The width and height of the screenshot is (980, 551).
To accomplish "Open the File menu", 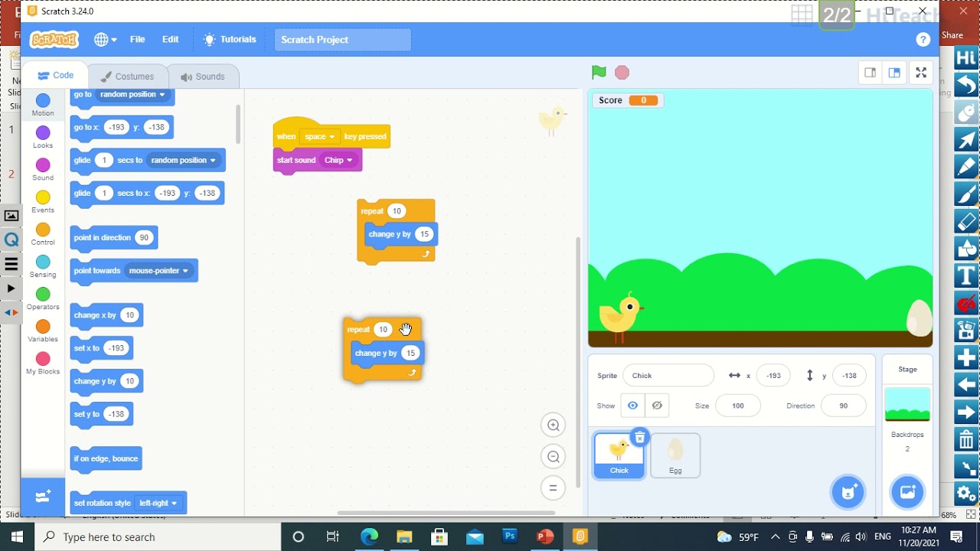I will tap(137, 40).
